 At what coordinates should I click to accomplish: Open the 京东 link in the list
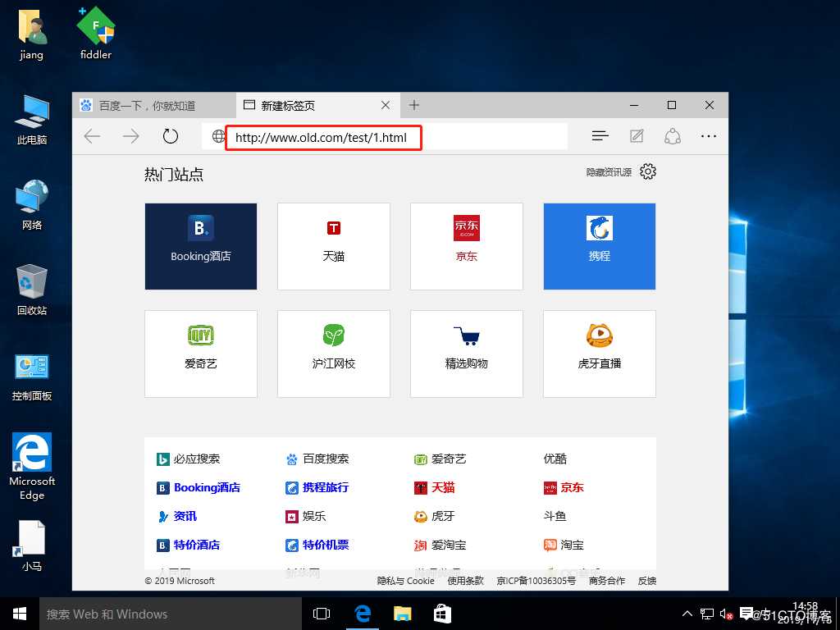[564, 487]
